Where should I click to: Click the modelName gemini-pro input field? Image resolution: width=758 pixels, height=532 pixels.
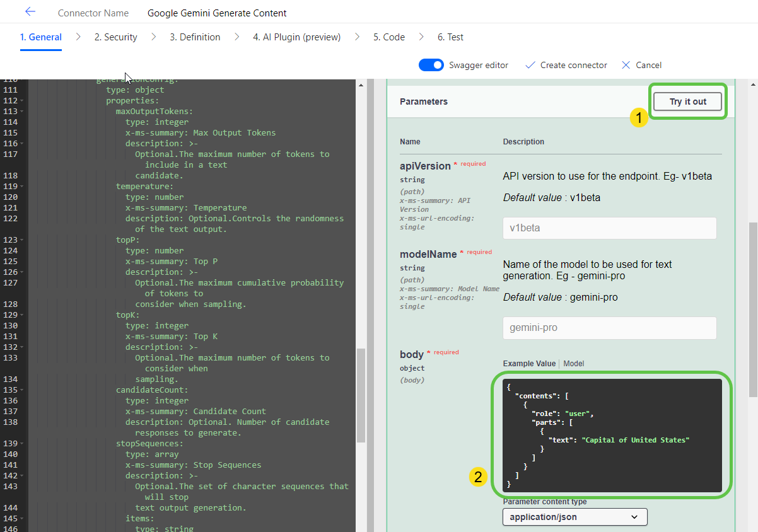[x=609, y=328]
